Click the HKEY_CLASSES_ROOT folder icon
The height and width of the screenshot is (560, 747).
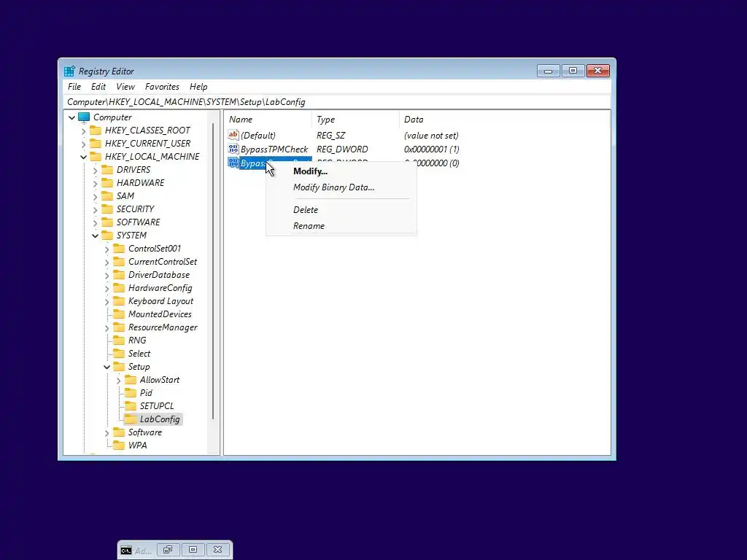pyautogui.click(x=96, y=131)
